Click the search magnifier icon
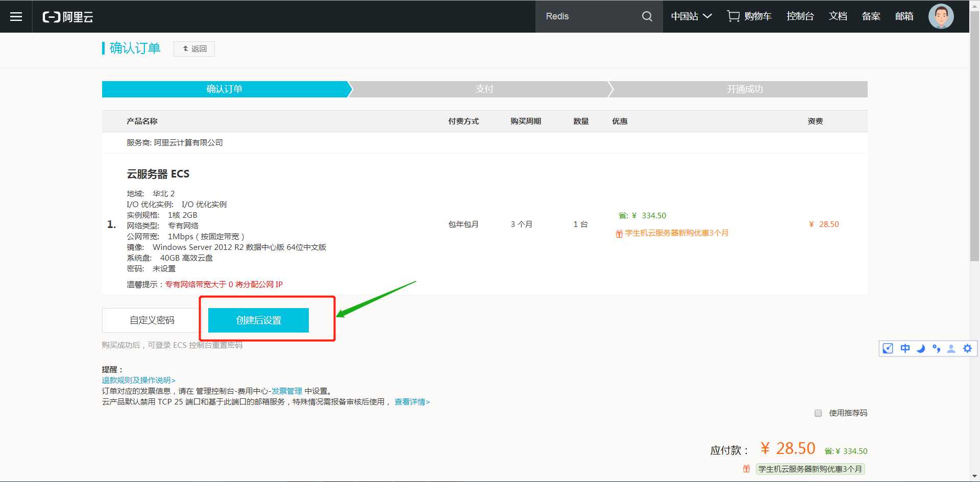Viewport: 980px width, 482px height. click(x=647, y=16)
